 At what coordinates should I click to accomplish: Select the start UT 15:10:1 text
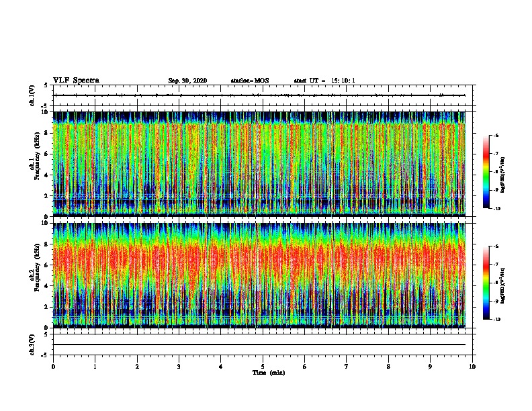pos(324,81)
